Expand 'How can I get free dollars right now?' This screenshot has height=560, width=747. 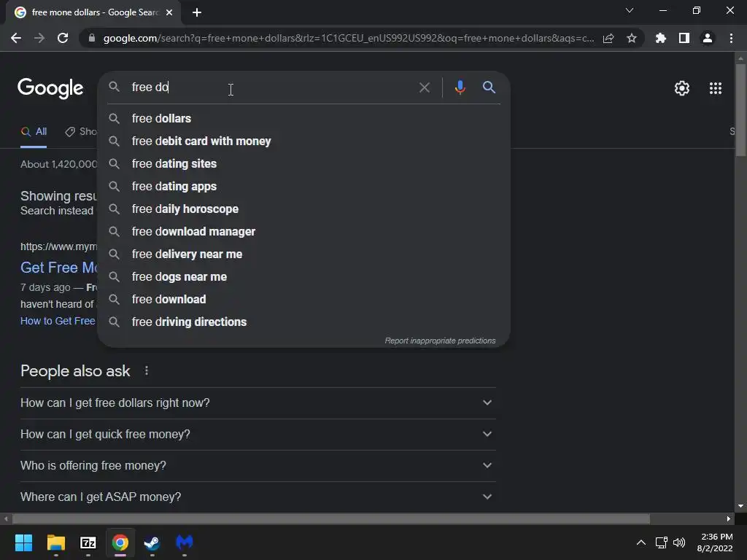click(258, 402)
